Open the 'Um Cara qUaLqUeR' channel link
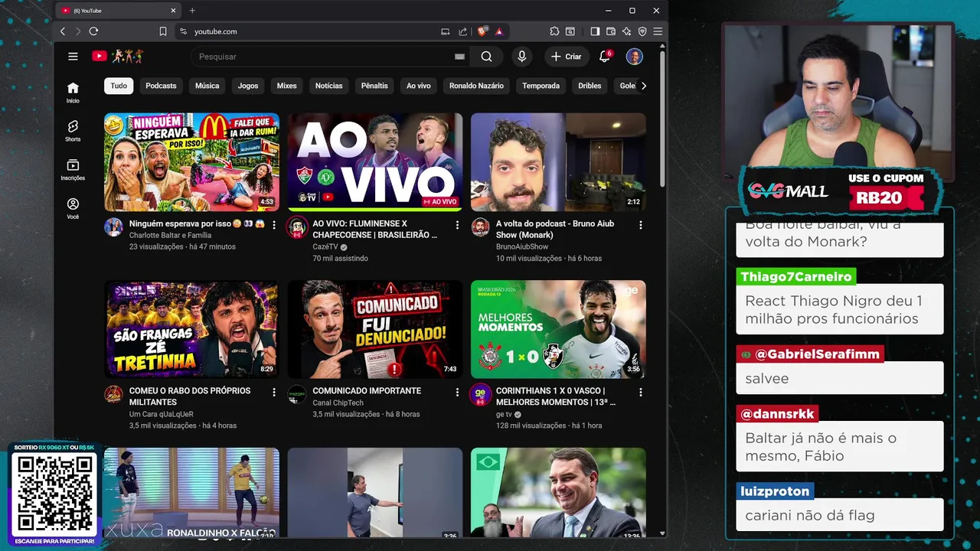 161,414
